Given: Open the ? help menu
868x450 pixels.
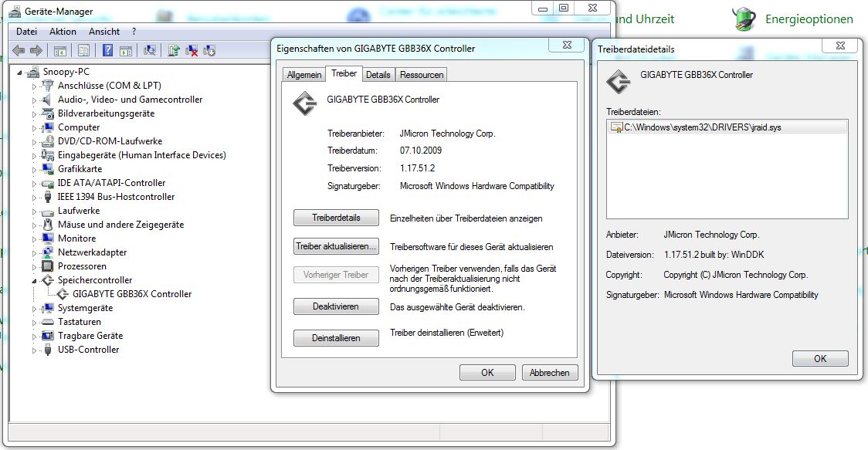Looking at the screenshot, I should [134, 32].
